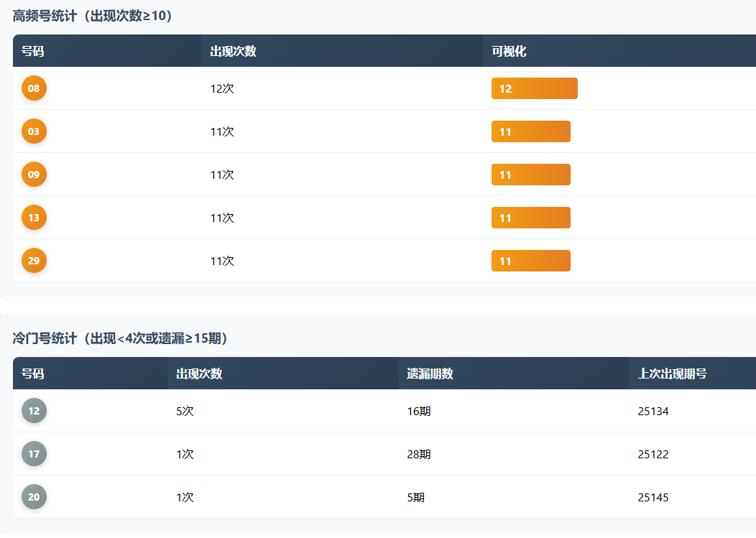Image resolution: width=756 pixels, height=538 pixels.
Task: Click the 号码 header in cold-number table
Action: [32, 374]
